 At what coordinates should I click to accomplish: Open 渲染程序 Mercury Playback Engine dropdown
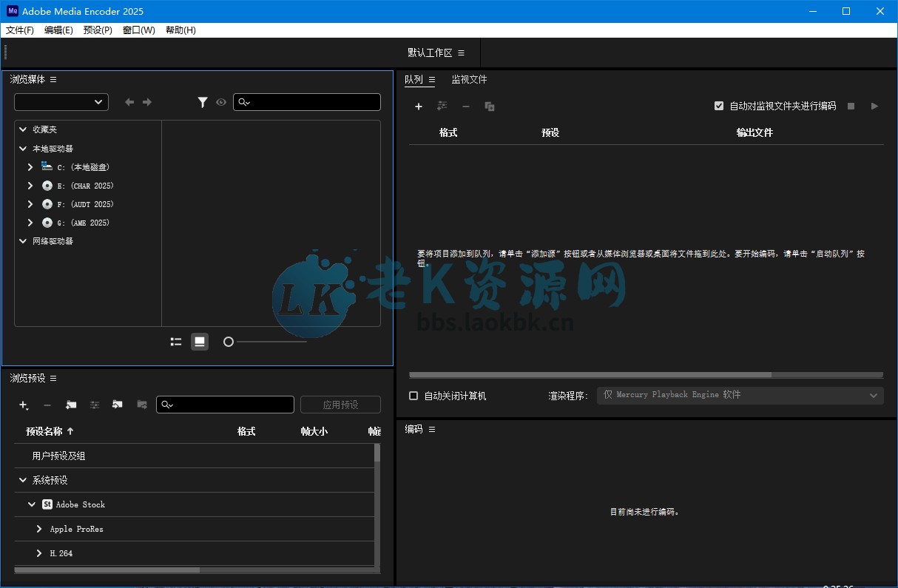(x=740, y=395)
